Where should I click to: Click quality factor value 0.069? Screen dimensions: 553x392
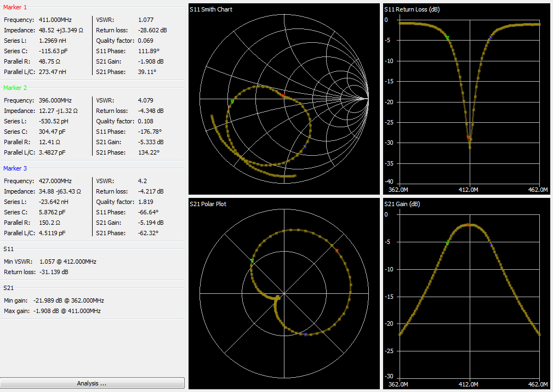(146, 41)
